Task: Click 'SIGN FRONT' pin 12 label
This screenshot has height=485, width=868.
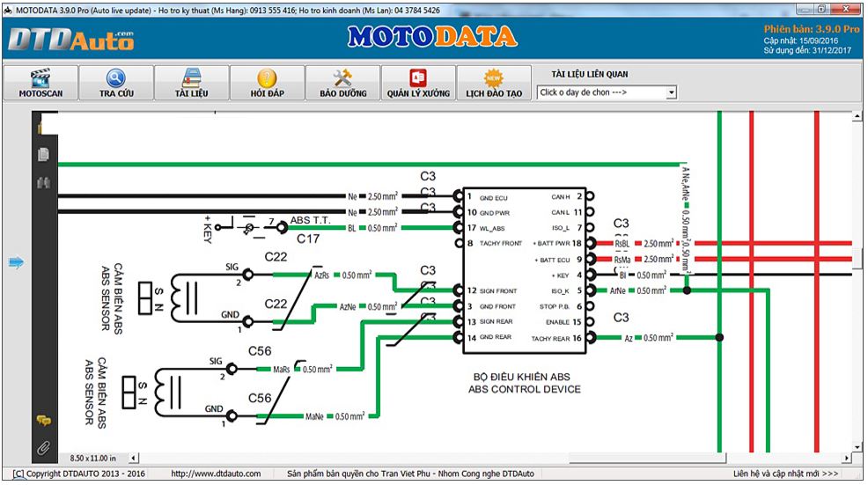Action: [498, 290]
